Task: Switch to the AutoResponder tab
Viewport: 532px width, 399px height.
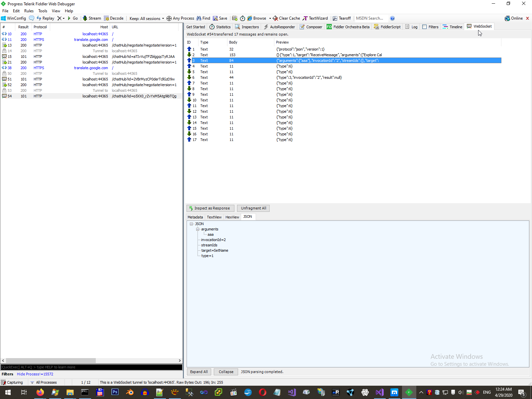Action: (279, 27)
